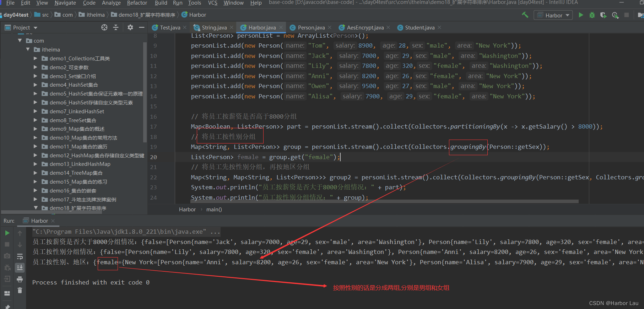
Task: Open the Refactor menu
Action: click(x=137, y=3)
